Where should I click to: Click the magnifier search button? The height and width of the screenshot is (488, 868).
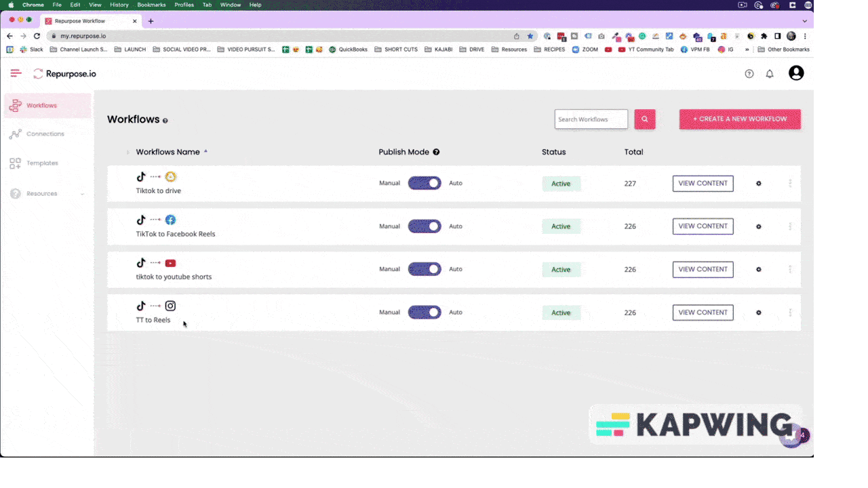(x=645, y=119)
